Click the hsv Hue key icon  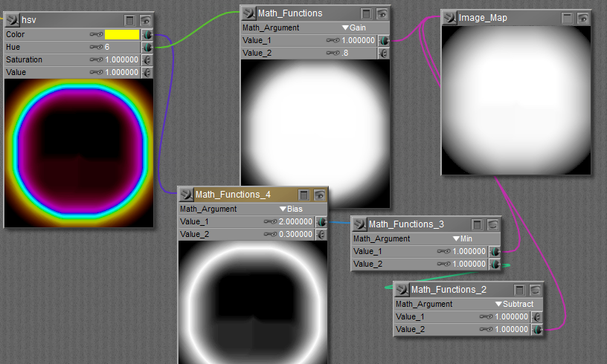pos(97,47)
